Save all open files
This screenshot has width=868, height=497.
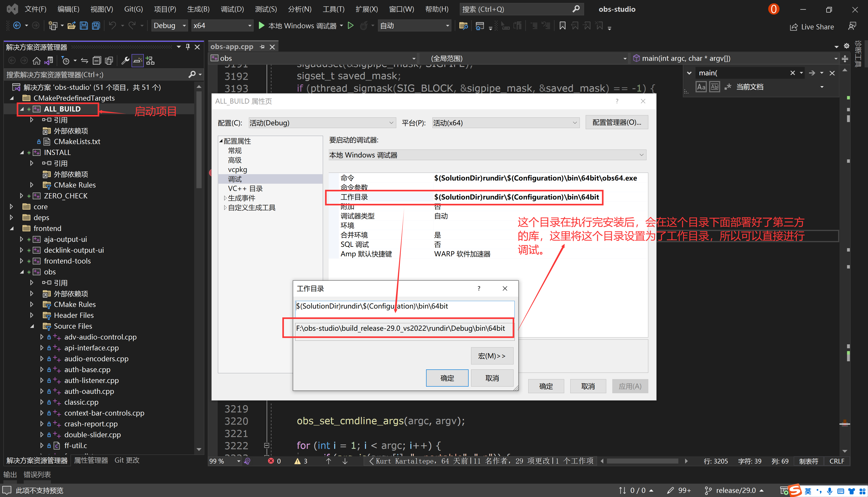(x=96, y=25)
